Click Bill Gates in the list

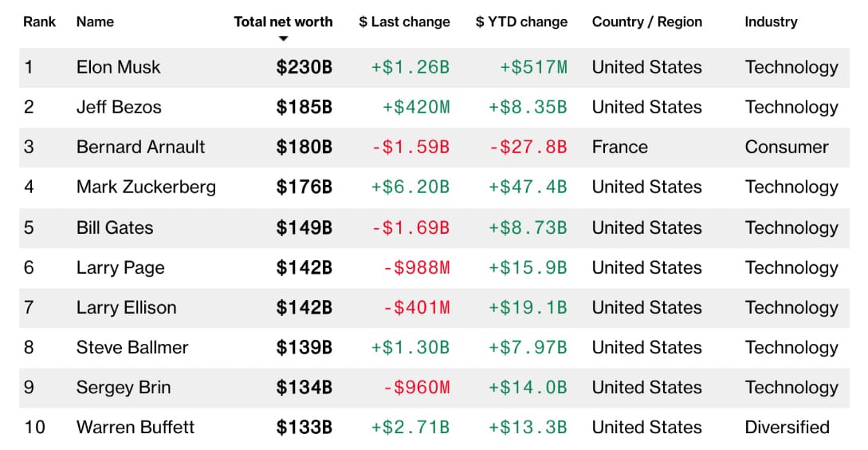tap(115, 227)
